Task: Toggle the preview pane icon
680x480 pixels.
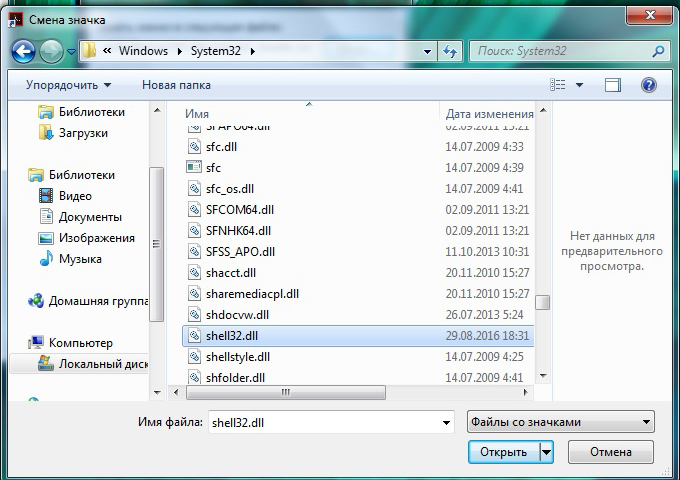Action: 614,85
